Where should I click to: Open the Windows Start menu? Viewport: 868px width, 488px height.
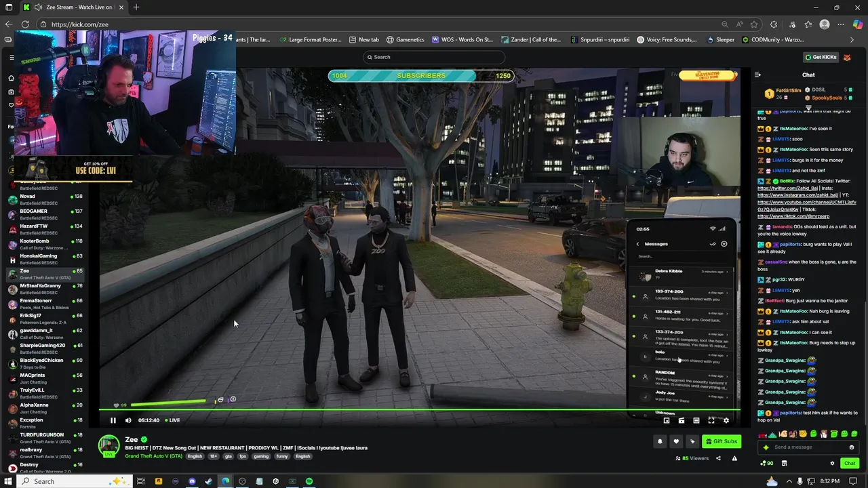point(8,481)
